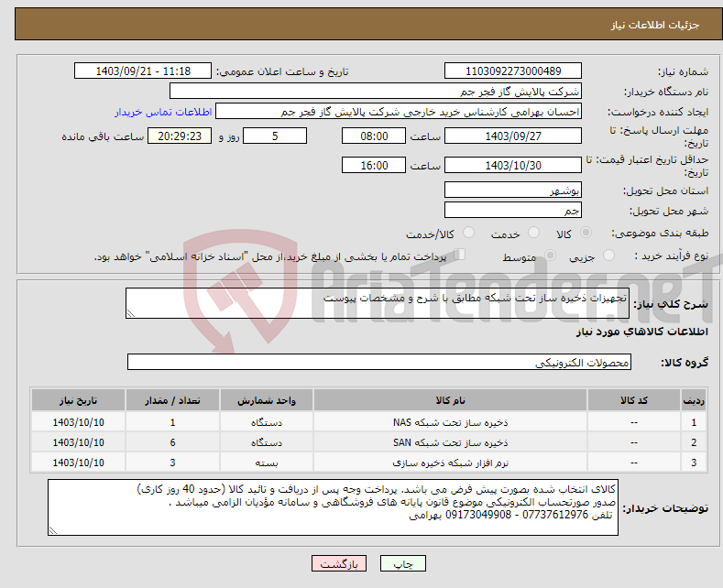This screenshot has height=588, width=723.
Task: Click the delivery city field جم
Action: point(513,210)
